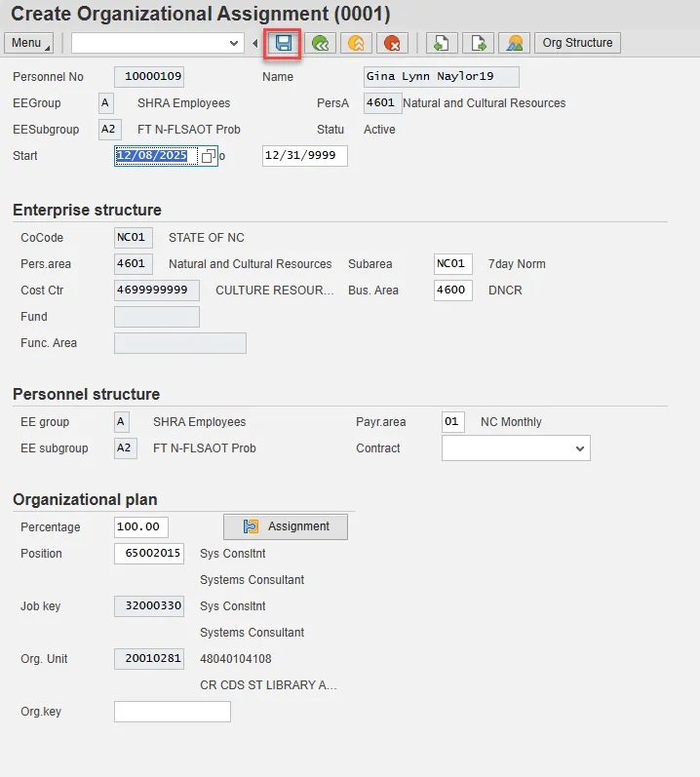
Task: Click the EE group field under Personnel structure
Action: pyautogui.click(x=121, y=422)
